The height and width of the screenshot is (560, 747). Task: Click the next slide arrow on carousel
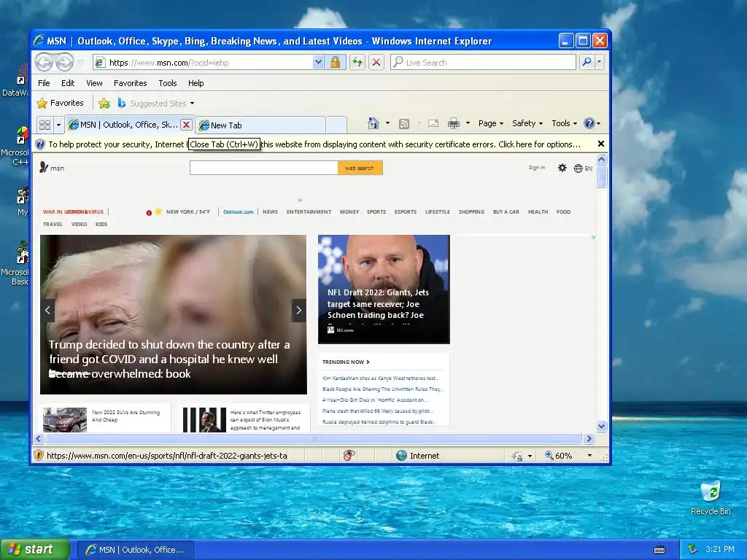(x=298, y=311)
